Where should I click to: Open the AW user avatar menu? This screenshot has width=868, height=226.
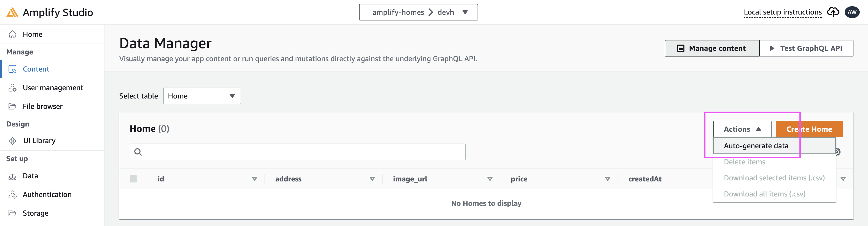pyautogui.click(x=852, y=12)
